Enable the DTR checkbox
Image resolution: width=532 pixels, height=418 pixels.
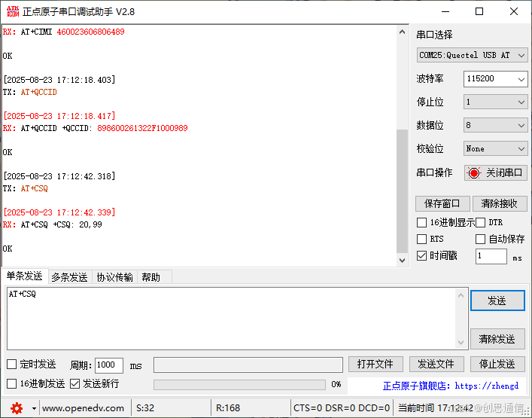pos(480,223)
